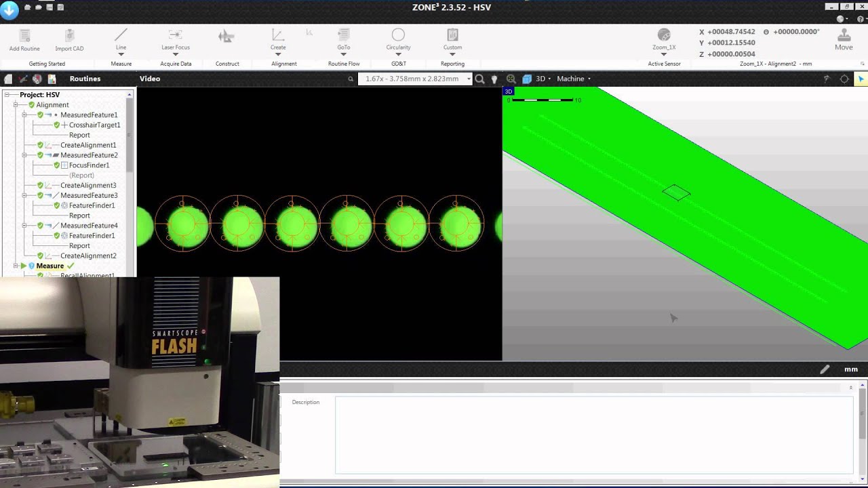
Task: Open the magnification 1.67x dropdown
Action: 468,79
